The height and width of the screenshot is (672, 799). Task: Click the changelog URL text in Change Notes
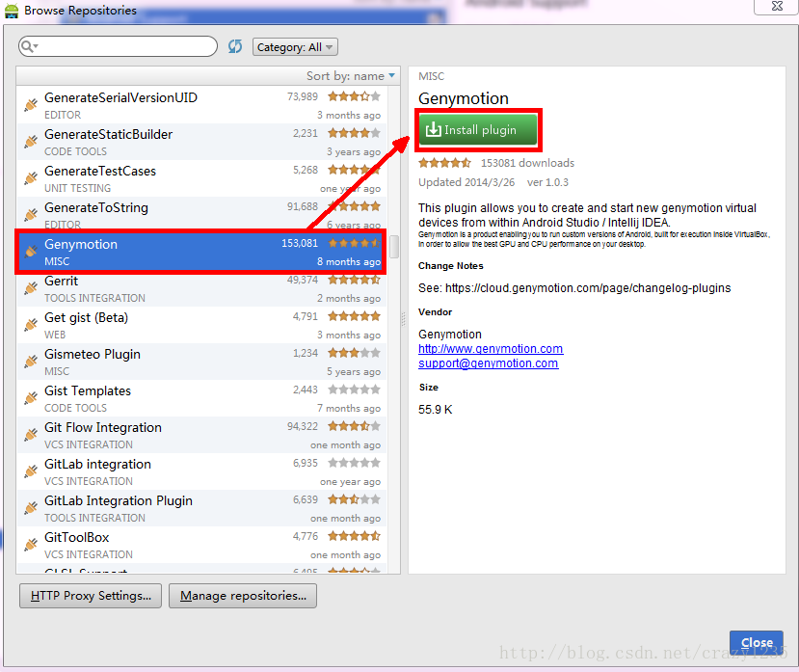click(x=588, y=288)
